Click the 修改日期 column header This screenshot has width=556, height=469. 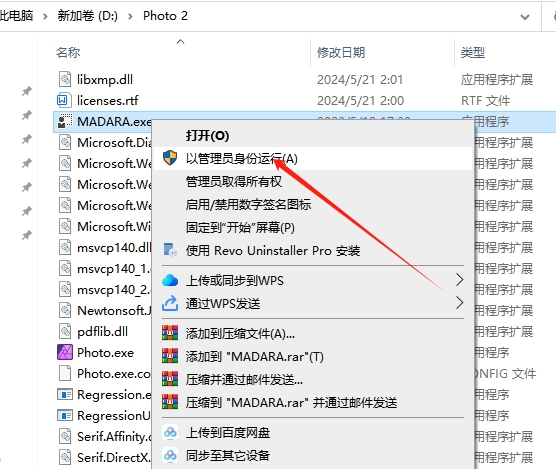coord(341,52)
